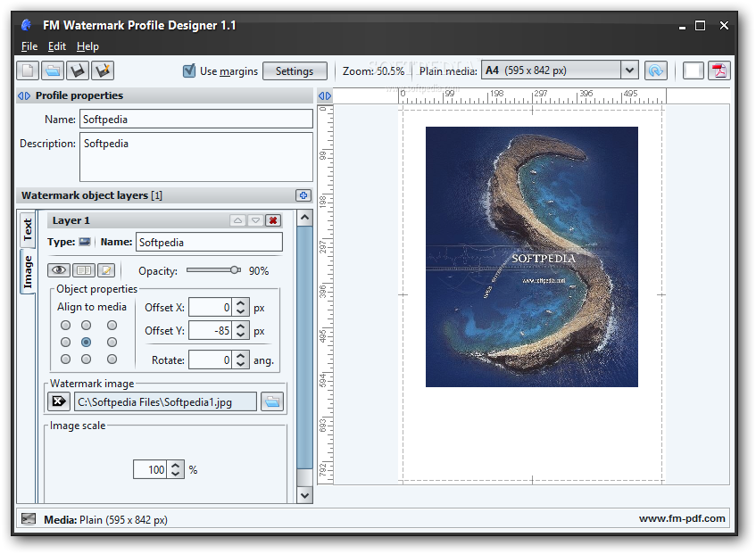
Task: Add a new watermark layer with the plus icon
Action: click(x=303, y=195)
